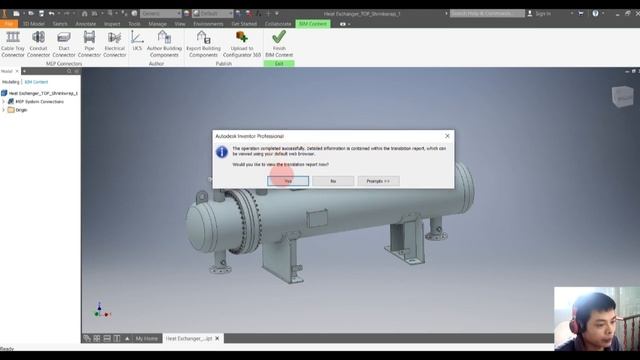Image resolution: width=640 pixels, height=360 pixels.
Task: Switch to the 3D Model tab
Action: (x=33, y=24)
